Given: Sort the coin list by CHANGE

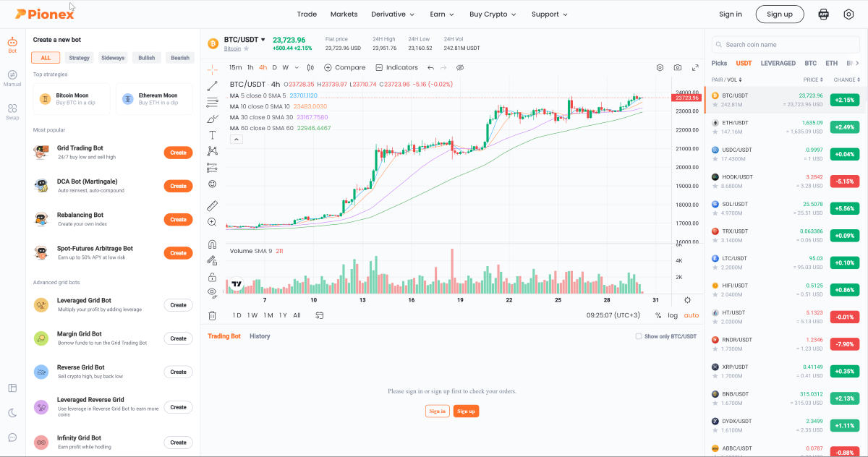Looking at the screenshot, I should [846, 80].
